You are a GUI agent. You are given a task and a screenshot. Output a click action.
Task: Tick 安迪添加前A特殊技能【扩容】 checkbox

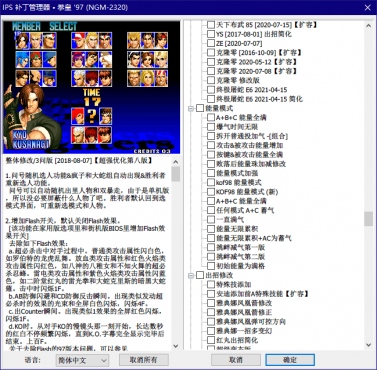click(x=211, y=294)
